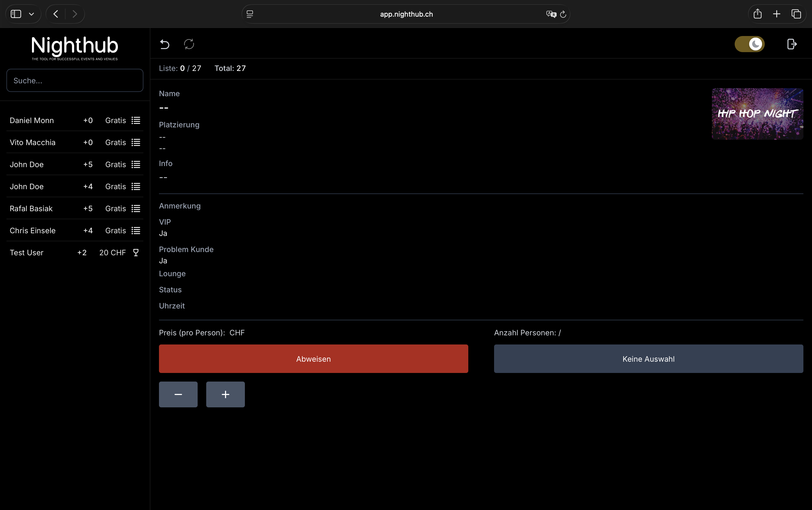
Task: Click the +5 count for Rafal Basiak
Action: point(88,209)
